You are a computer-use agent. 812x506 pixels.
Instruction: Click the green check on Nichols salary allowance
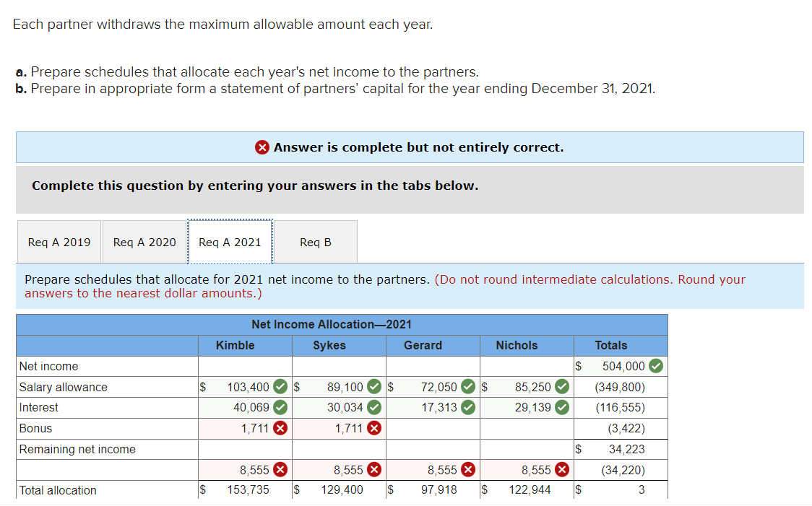[x=561, y=387]
